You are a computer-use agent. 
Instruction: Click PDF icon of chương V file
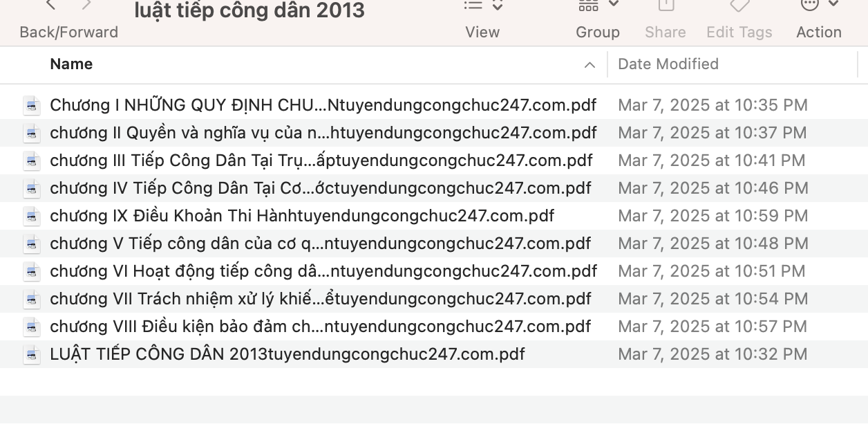tap(32, 244)
